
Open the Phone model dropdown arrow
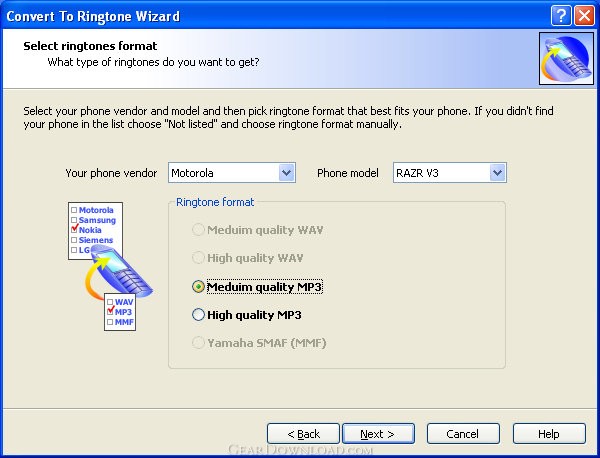click(497, 173)
